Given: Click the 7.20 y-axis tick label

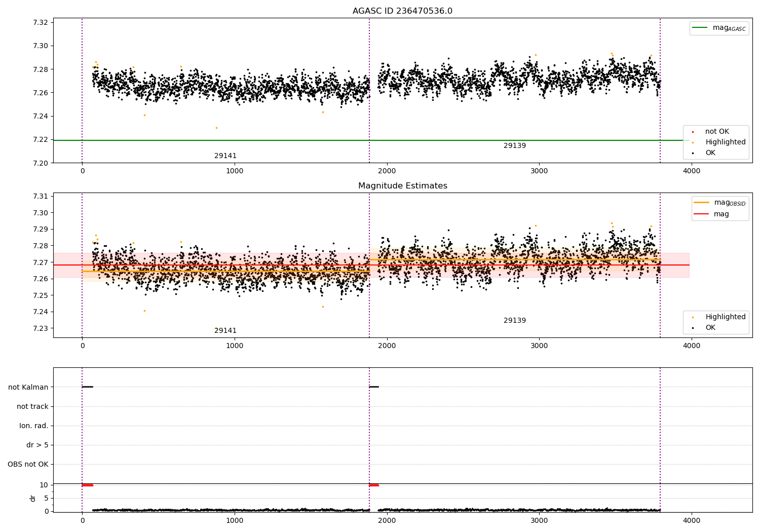Looking at the screenshot, I should coord(40,163).
